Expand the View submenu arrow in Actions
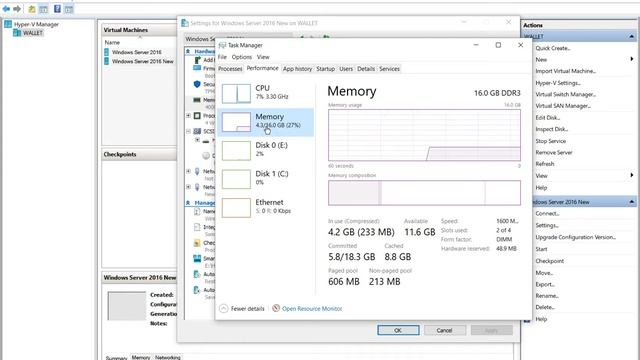640x360 pixels. pos(631,175)
